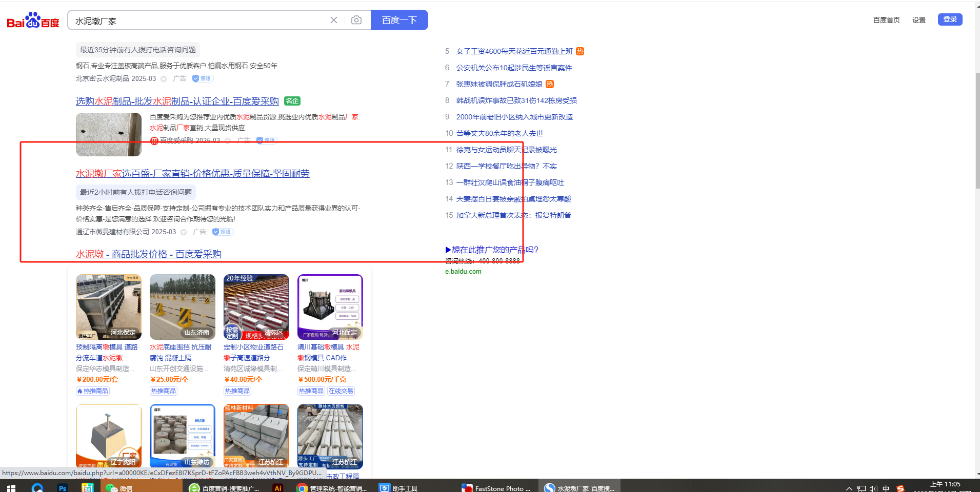Viewport: 980px width, 492px height.
Task: Open the 靖川基础墩模具 product image
Action: (x=330, y=307)
